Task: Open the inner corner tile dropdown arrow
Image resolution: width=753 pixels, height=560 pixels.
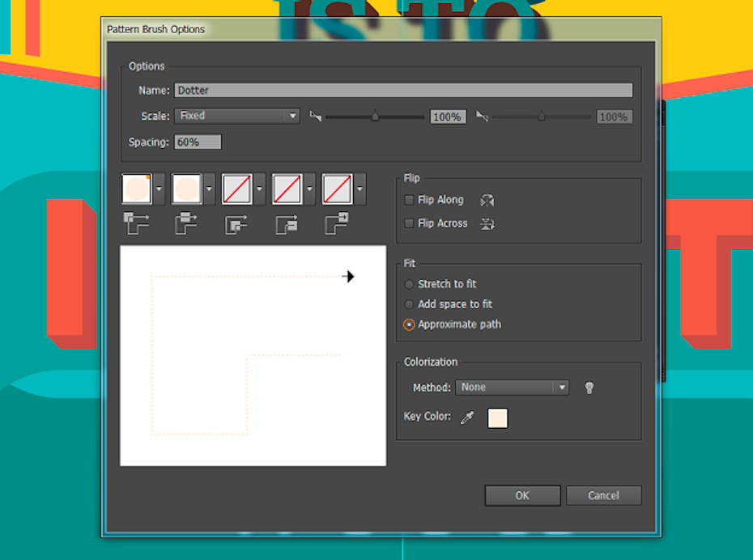Action: click(260, 189)
